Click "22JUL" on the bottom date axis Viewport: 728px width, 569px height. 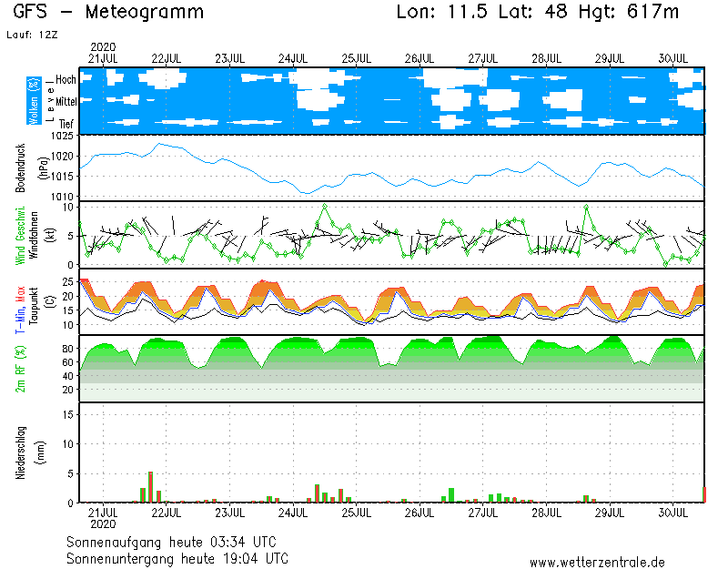pyautogui.click(x=167, y=513)
